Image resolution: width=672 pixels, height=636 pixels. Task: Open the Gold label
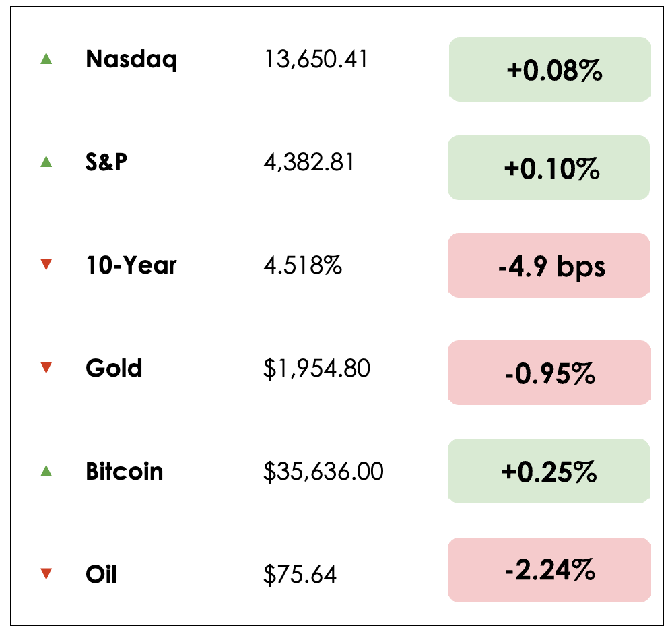click(x=114, y=369)
